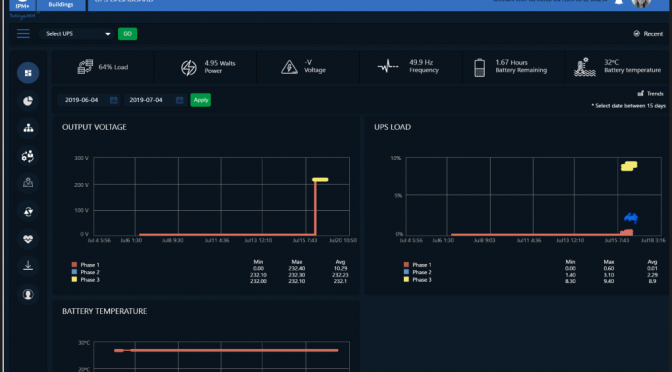Viewport: 672px width, 372px height.
Task: Toggle Phase 3 swatch in UPS Load legend
Action: [x=406, y=279]
